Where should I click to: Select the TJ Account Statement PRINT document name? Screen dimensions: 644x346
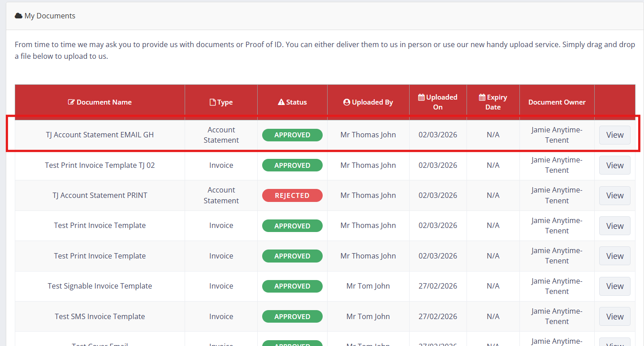click(x=100, y=195)
